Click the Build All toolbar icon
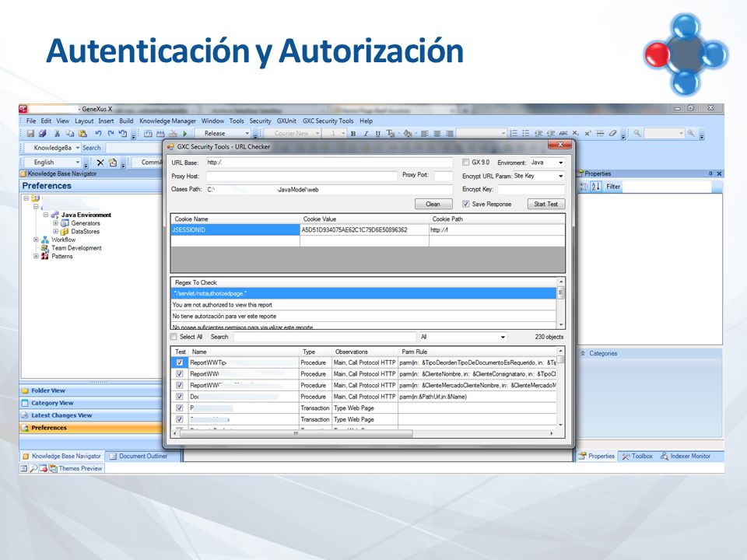 [148, 134]
